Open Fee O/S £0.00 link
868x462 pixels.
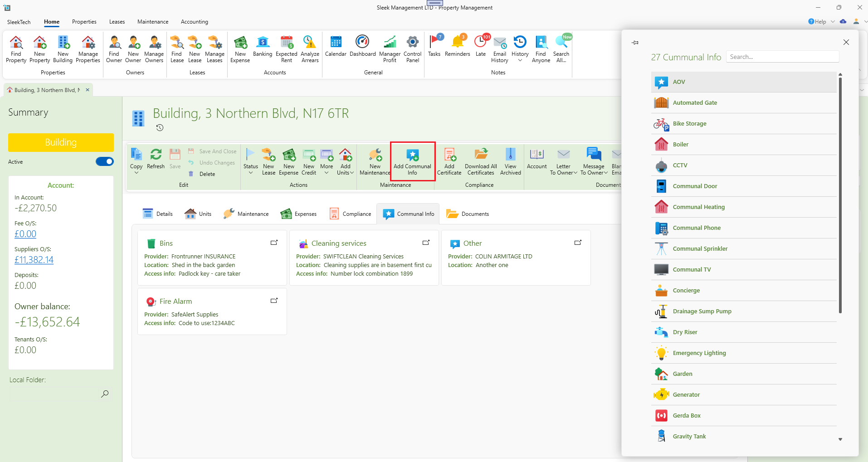tap(25, 234)
